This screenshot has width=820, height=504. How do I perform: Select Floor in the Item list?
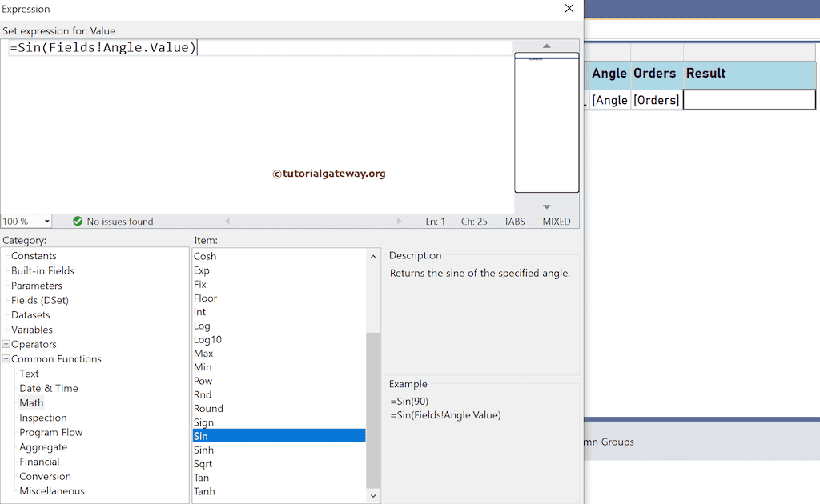(205, 298)
